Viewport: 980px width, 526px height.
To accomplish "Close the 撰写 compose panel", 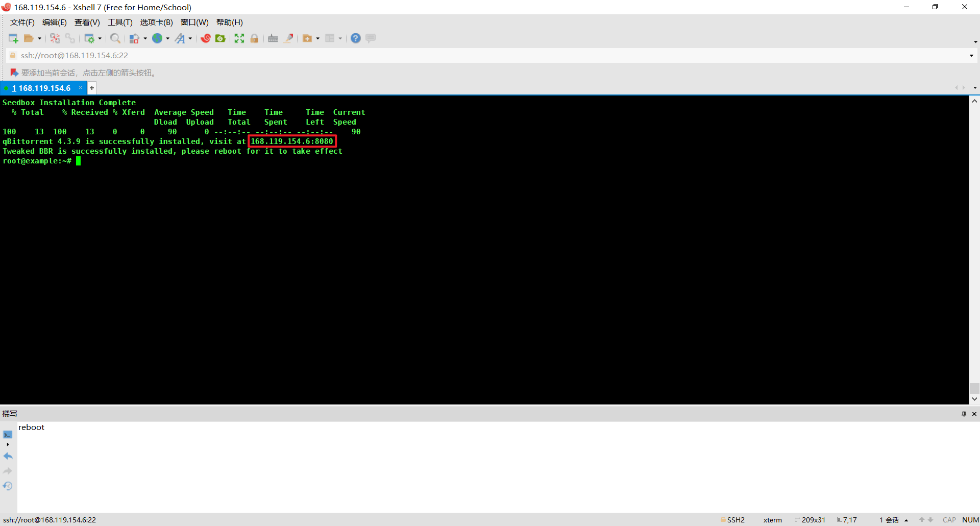I will tap(974, 414).
